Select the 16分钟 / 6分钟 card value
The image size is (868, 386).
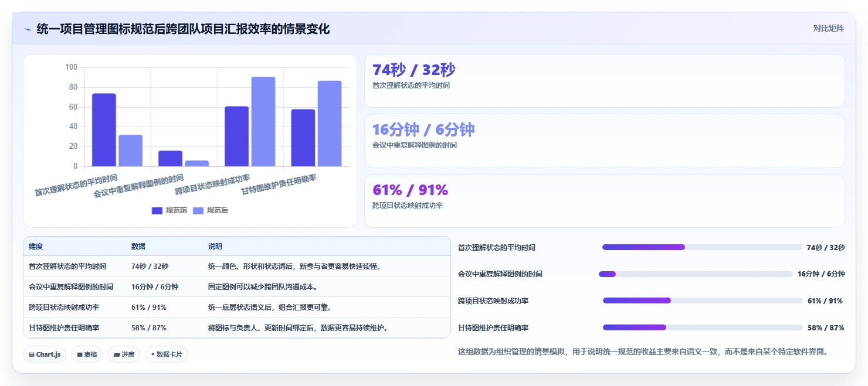coord(423,129)
